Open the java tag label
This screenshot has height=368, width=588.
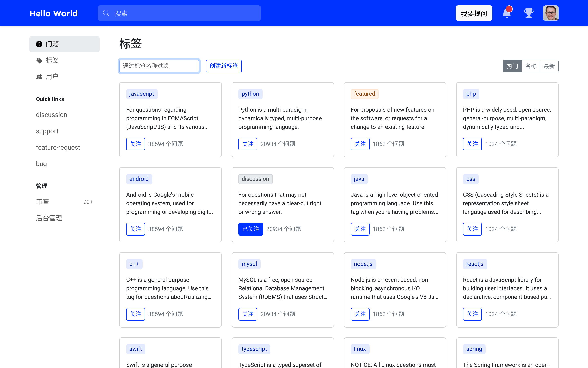tap(359, 179)
